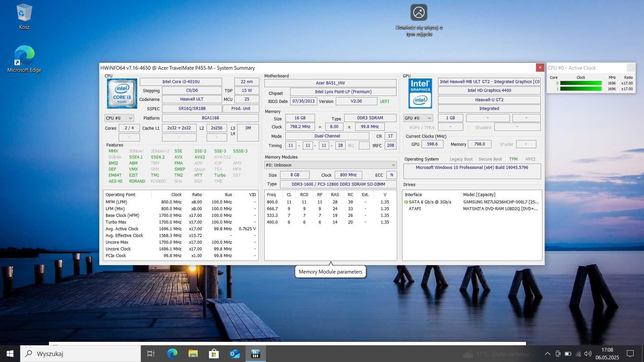Click the GPU clock 598.6 value

pos(432,144)
